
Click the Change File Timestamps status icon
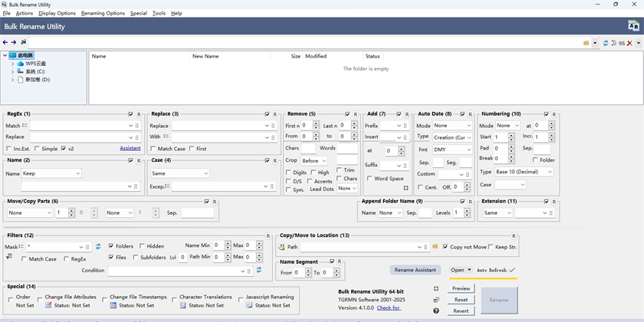coord(113,305)
